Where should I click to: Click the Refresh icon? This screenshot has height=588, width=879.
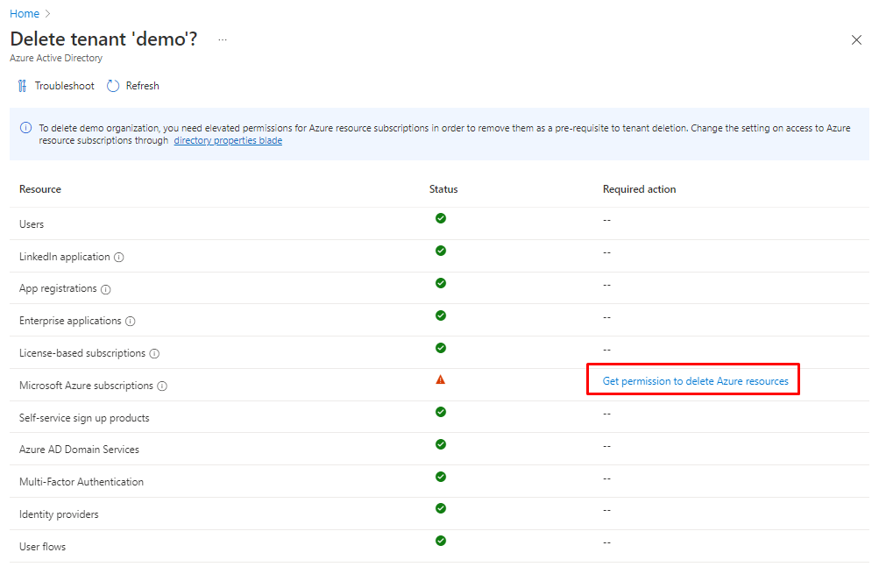(x=113, y=86)
